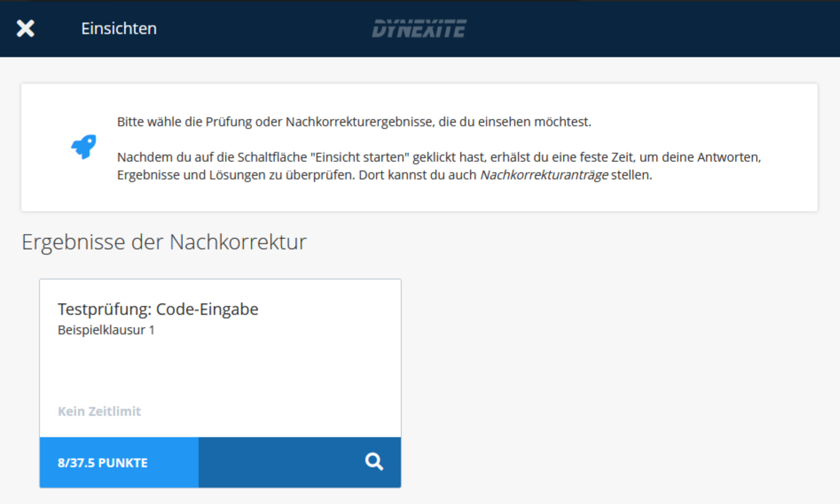
Task: Click the italic 'Nachkorrekturanträge' word
Action: click(x=544, y=175)
